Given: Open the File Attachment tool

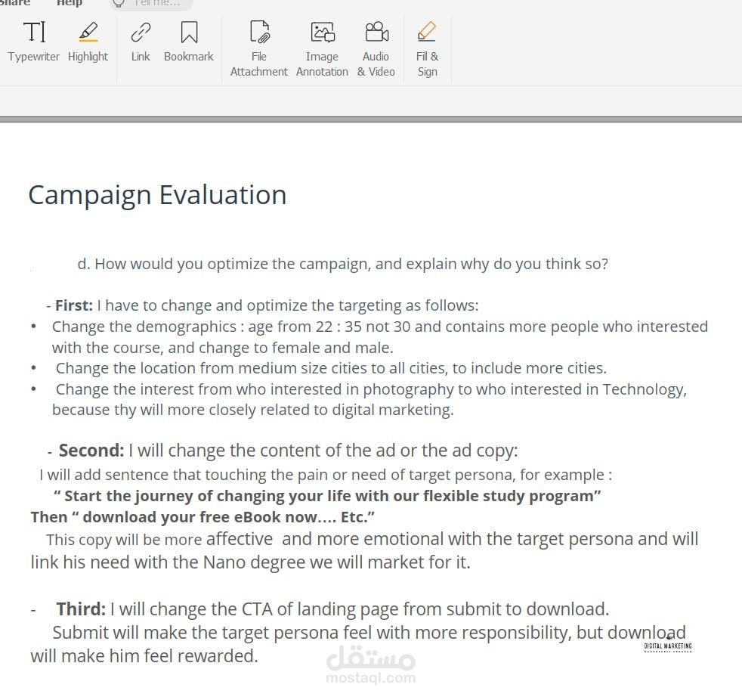Looking at the screenshot, I should [x=259, y=48].
